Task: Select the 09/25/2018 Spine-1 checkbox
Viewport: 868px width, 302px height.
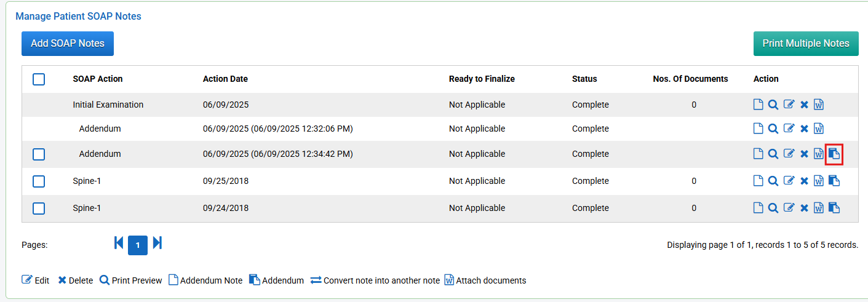Action: click(39, 181)
